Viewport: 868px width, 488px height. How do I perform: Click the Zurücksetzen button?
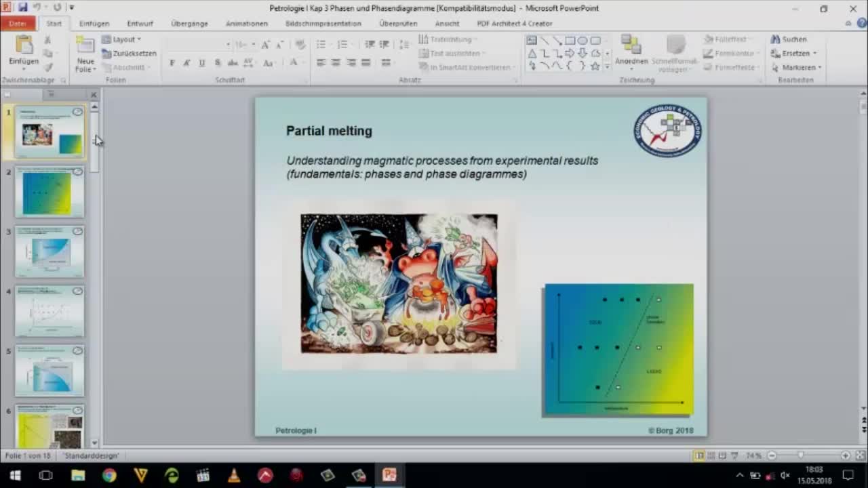click(129, 53)
